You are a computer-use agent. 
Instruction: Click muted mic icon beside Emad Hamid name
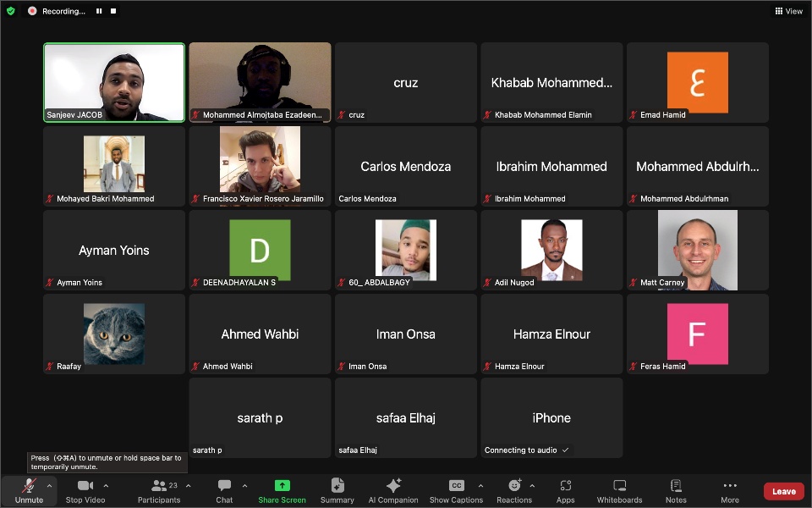[x=633, y=115]
